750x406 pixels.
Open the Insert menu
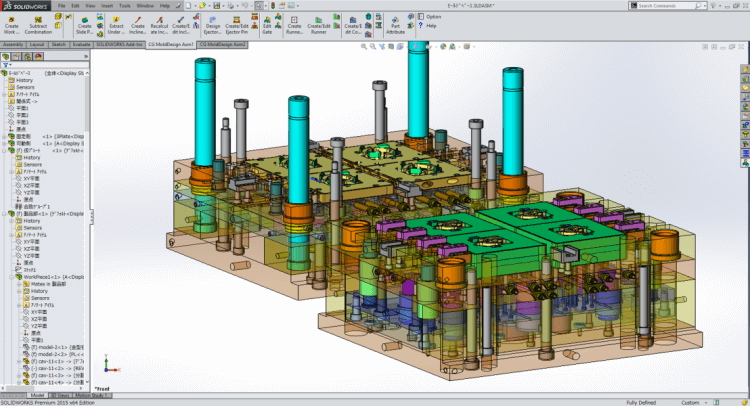coord(105,5)
